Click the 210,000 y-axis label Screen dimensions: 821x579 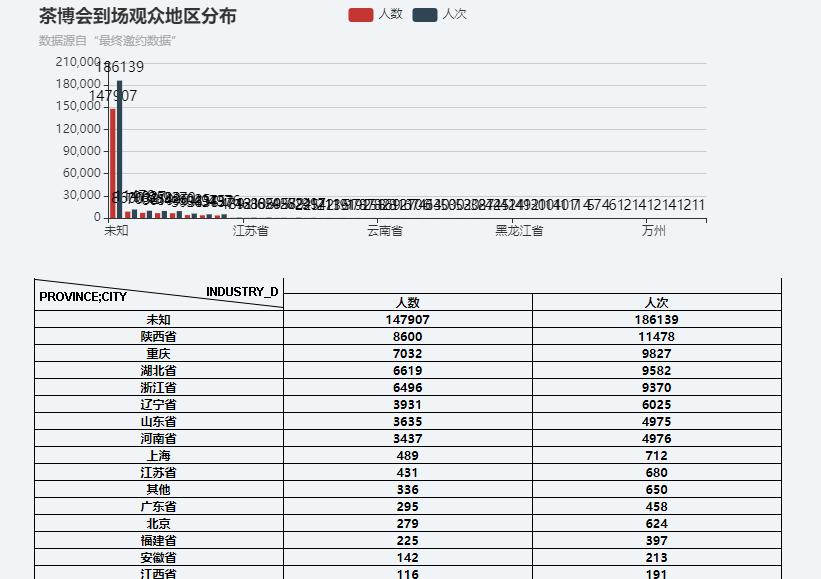coord(78,62)
